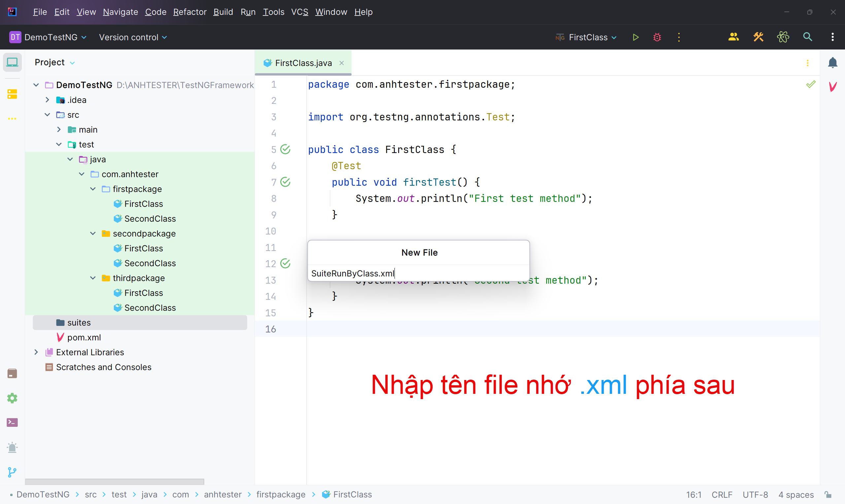Toggle the read-only lock in status bar
The width and height of the screenshot is (845, 504).
828,494
